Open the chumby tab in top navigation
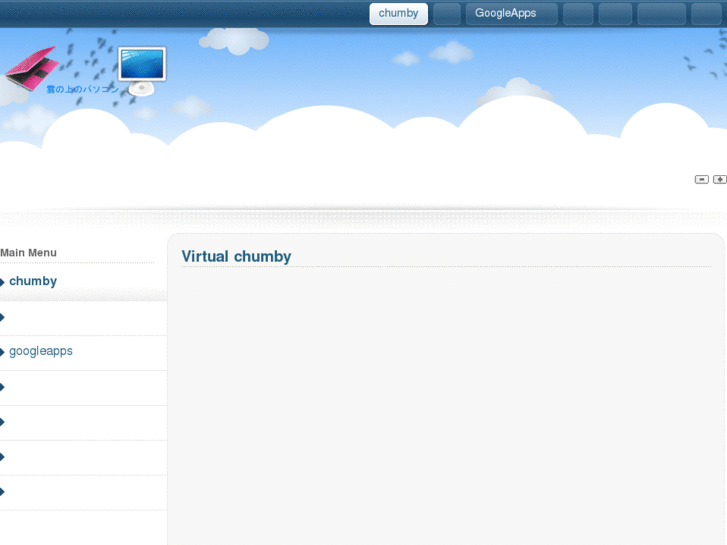 [x=398, y=13]
